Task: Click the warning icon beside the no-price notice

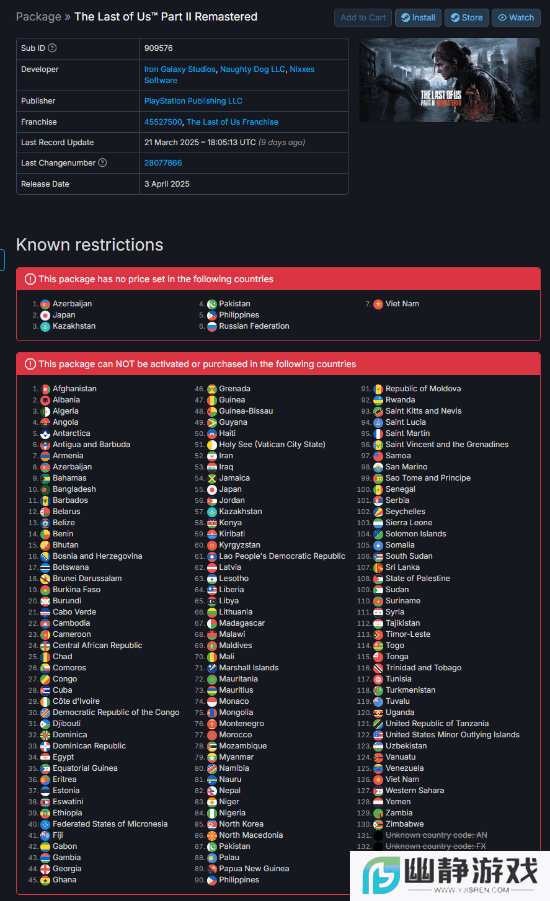Action: tap(30, 279)
